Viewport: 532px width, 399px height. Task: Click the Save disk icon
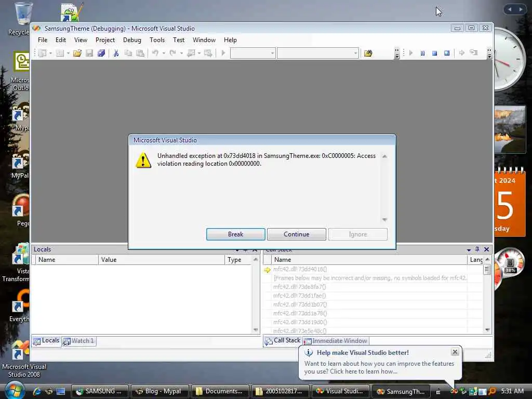point(89,54)
